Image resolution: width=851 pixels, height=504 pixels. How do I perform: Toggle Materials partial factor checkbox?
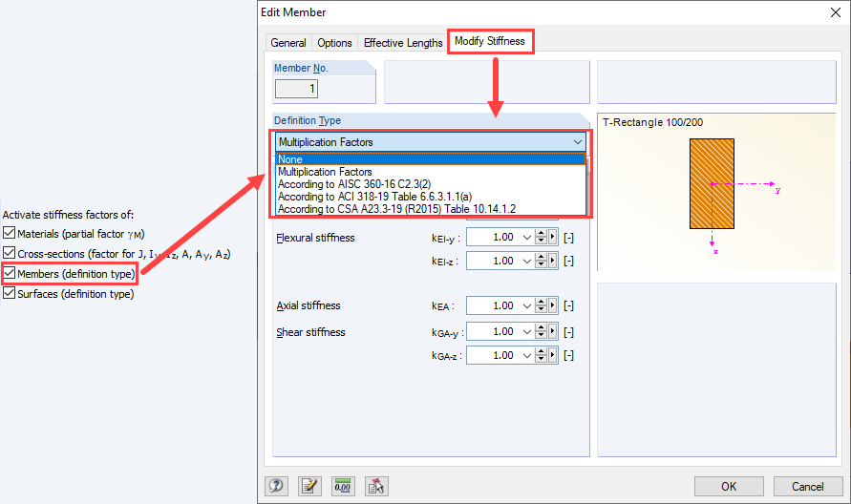(x=10, y=233)
